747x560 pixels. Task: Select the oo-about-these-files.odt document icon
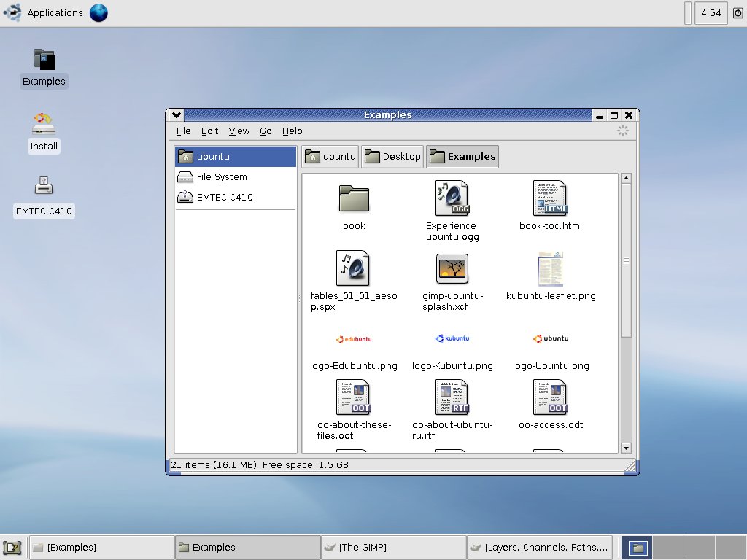[354, 397]
